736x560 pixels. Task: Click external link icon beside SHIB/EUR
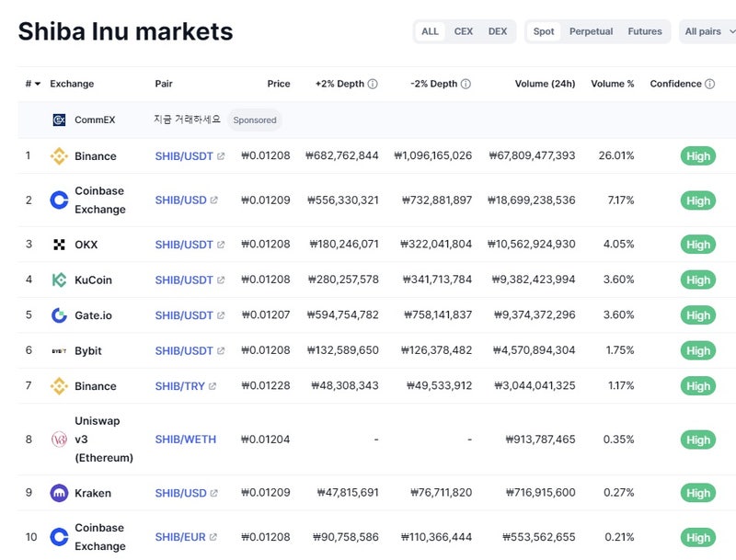[x=213, y=537]
